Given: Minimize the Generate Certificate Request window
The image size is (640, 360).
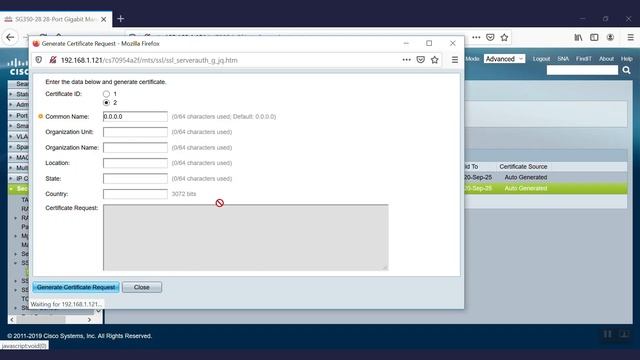Looking at the screenshot, I should pyautogui.click(x=406, y=43).
